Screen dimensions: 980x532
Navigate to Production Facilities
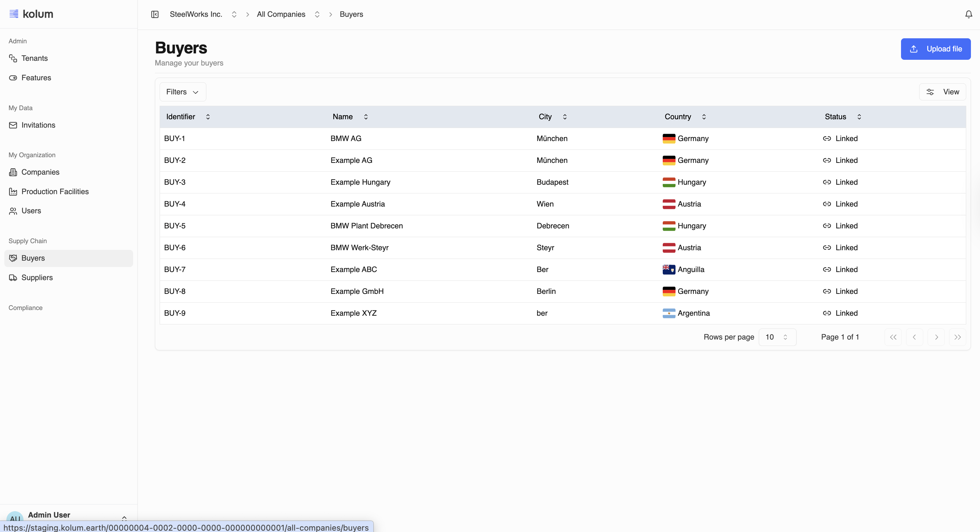pos(55,192)
